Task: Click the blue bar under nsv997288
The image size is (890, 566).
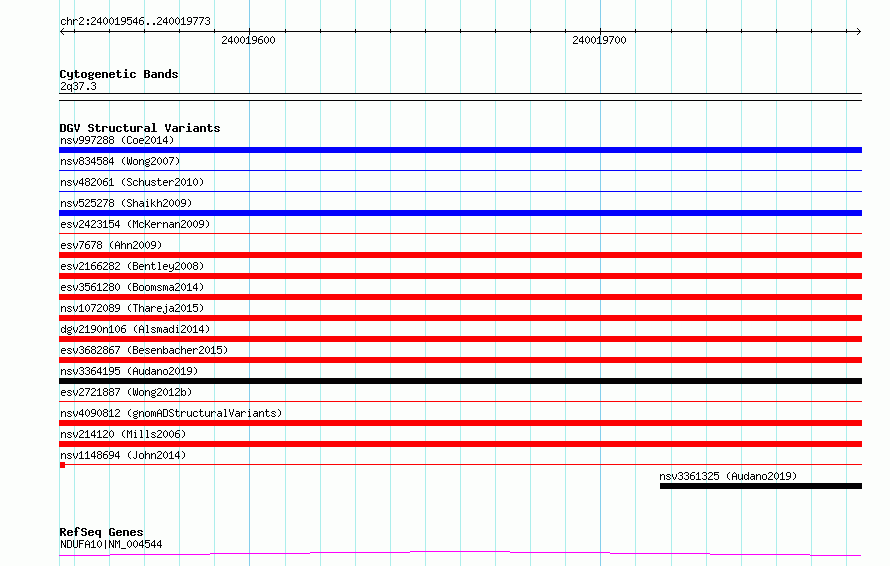Action: coord(460,150)
